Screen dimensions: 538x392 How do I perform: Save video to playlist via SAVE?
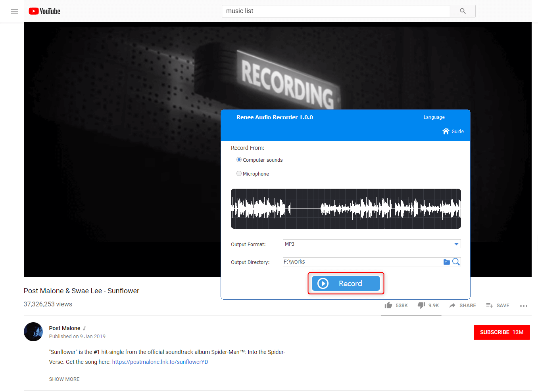pyautogui.click(x=498, y=306)
